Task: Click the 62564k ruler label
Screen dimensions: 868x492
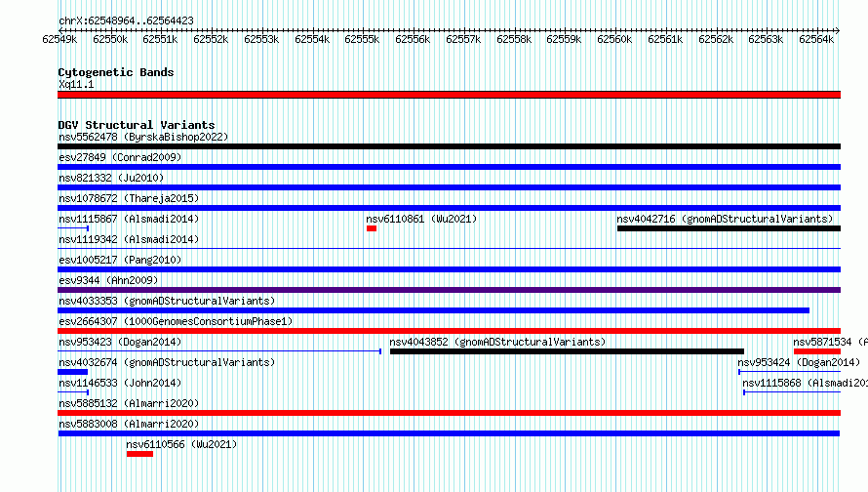Action: click(x=816, y=39)
